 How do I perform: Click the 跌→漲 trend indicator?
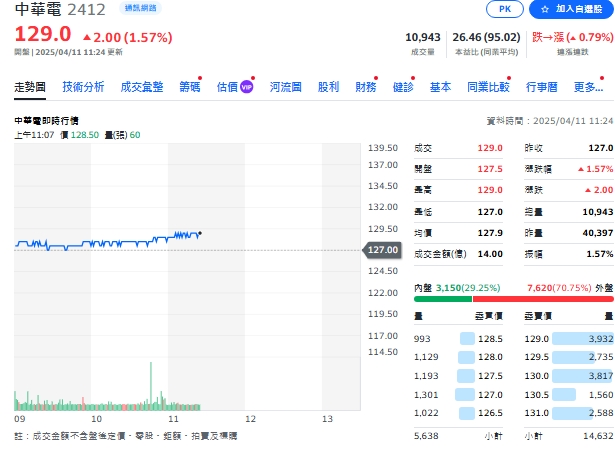point(573,37)
